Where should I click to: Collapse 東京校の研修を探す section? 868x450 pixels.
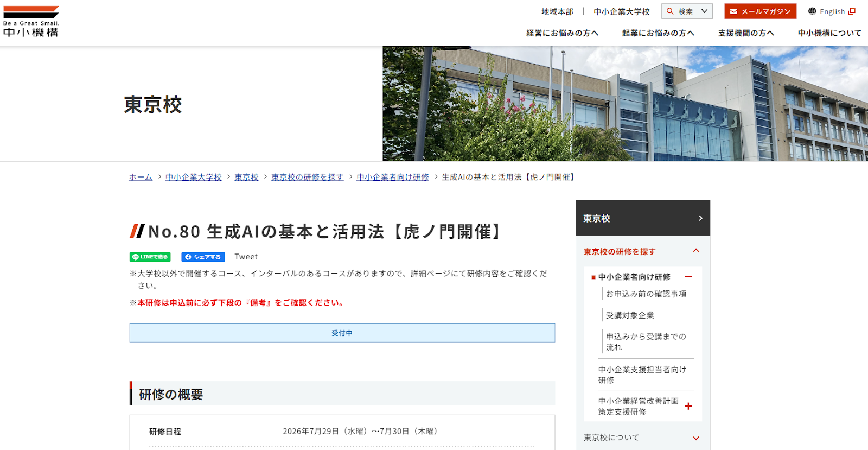coord(696,251)
